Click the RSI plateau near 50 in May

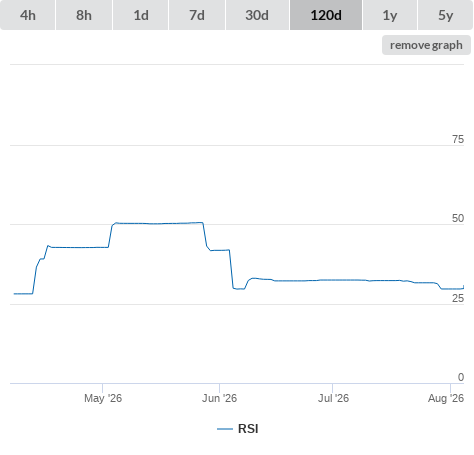coord(159,223)
